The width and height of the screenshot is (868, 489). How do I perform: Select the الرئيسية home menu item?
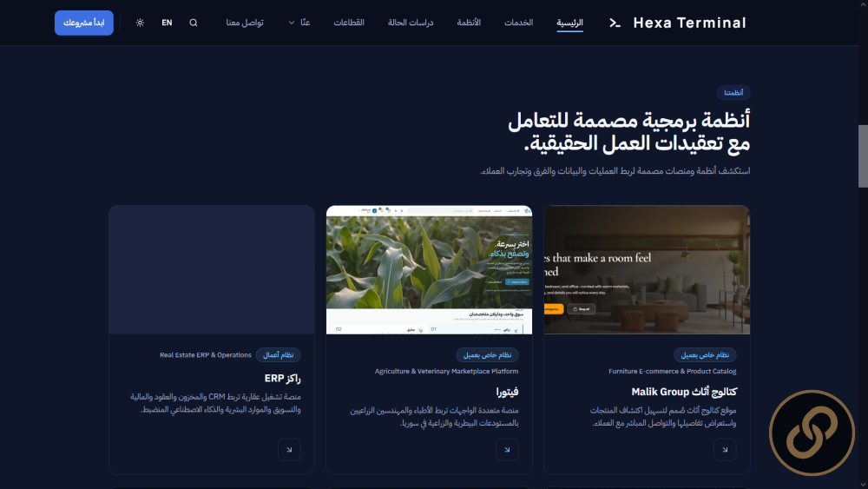point(569,23)
